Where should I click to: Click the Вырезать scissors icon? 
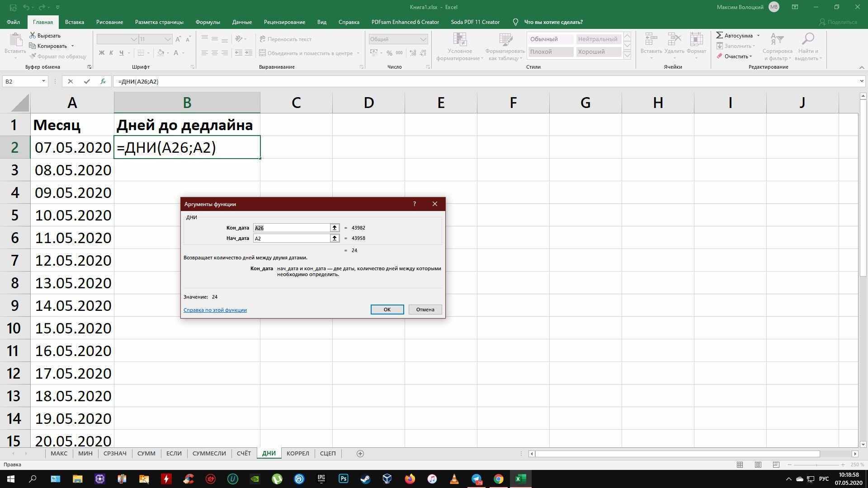pos(32,35)
